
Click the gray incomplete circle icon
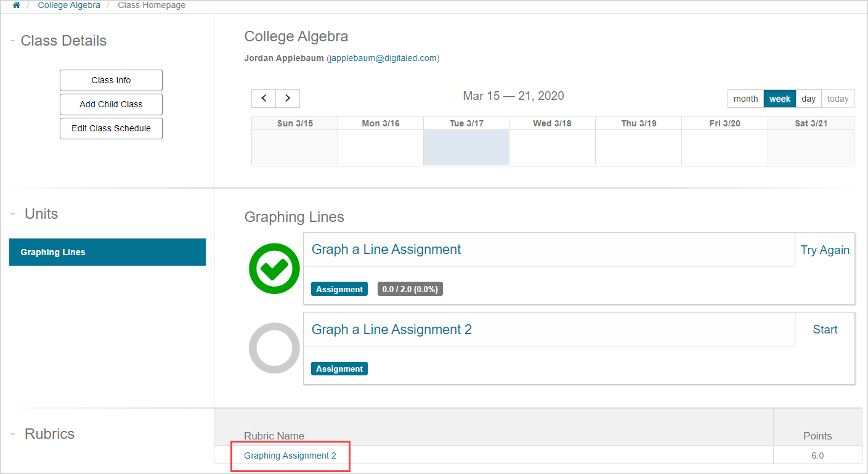[x=274, y=348]
